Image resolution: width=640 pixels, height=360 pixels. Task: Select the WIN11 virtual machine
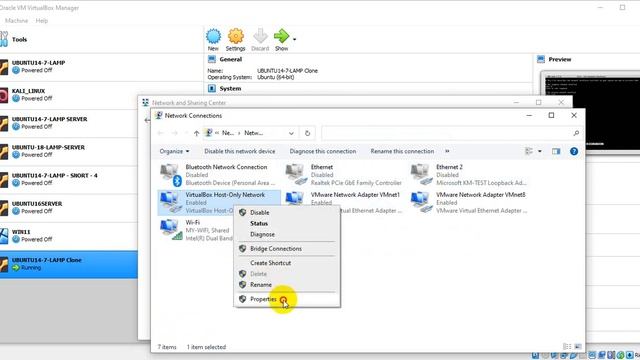pyautogui.click(x=69, y=236)
